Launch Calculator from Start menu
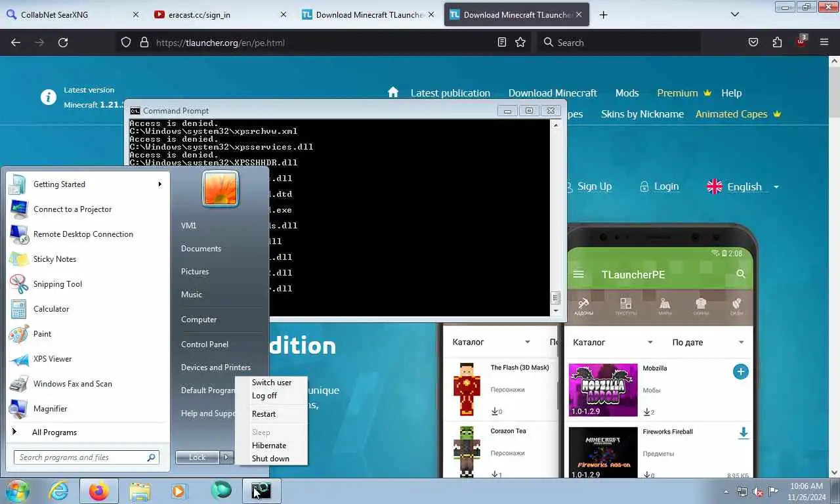 point(87,309)
